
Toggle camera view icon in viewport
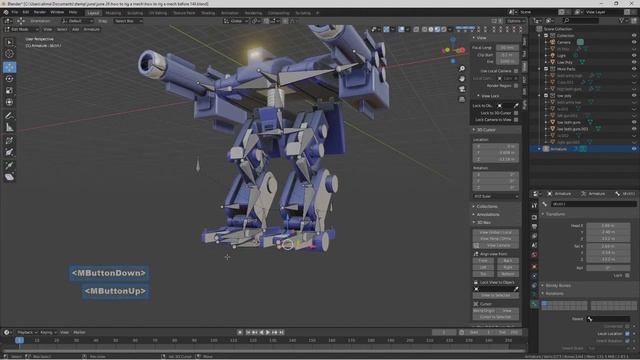[x=462, y=89]
